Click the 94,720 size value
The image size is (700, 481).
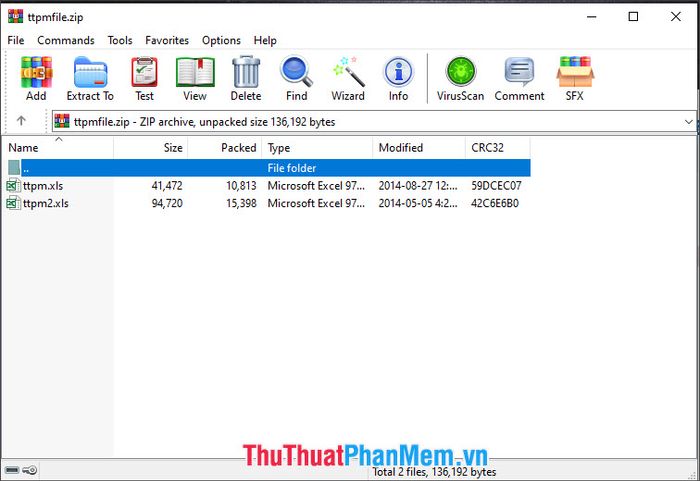pyautogui.click(x=167, y=203)
